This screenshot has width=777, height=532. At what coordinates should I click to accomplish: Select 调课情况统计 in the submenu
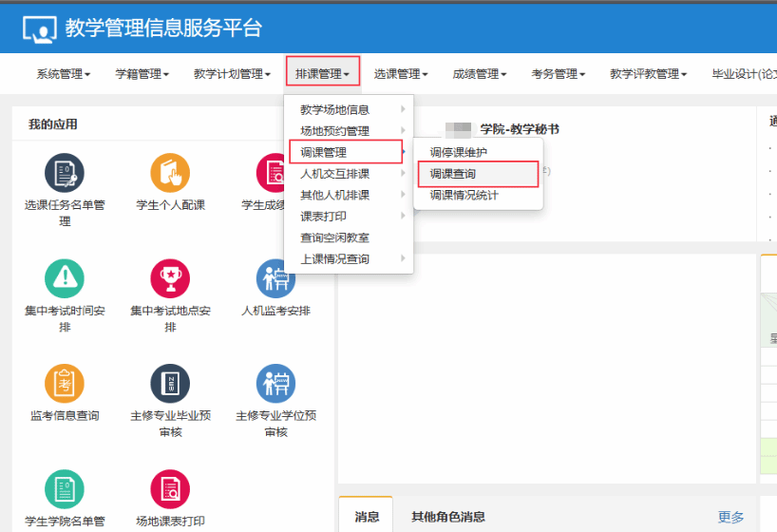tap(464, 196)
